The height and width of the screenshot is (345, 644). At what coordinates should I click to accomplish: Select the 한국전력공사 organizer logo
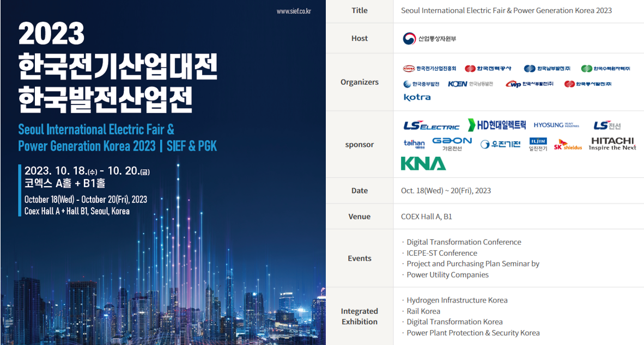click(488, 69)
